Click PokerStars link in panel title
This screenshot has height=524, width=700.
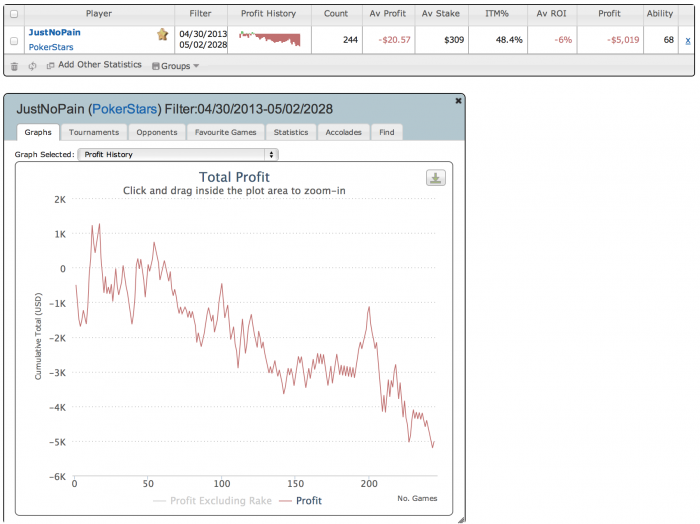click(125, 109)
